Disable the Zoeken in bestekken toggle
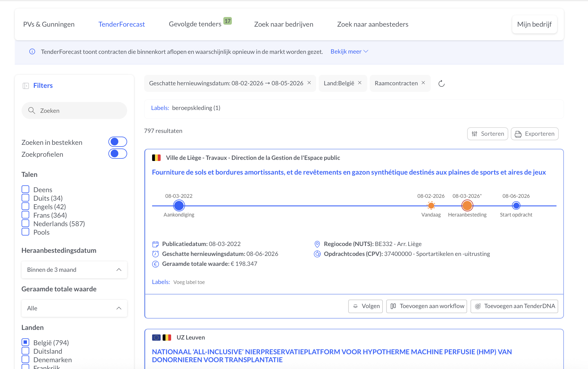Viewport: 588px width, 369px height. click(117, 141)
